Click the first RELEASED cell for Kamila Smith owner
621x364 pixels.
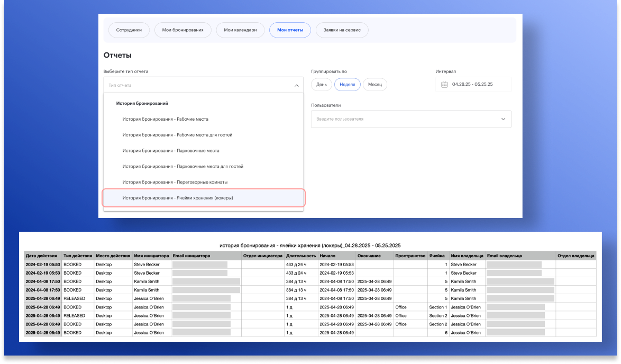point(78,298)
